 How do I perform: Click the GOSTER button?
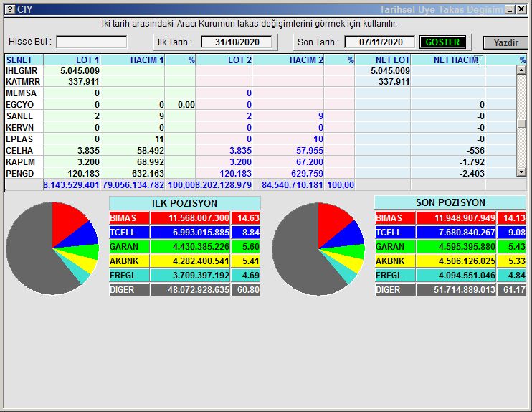coord(442,42)
